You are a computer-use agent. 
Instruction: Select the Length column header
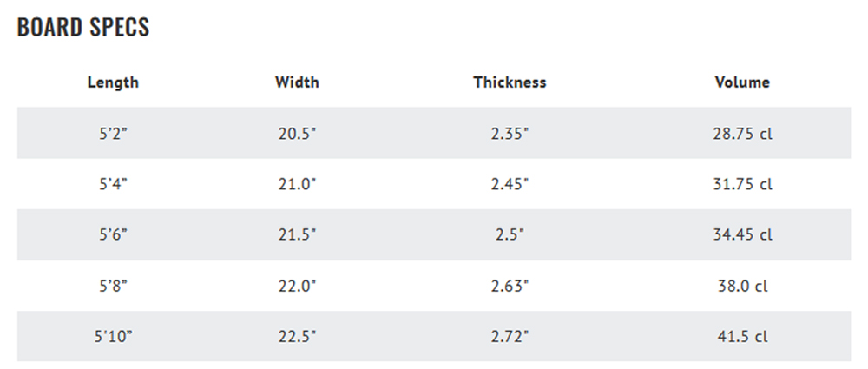113,82
